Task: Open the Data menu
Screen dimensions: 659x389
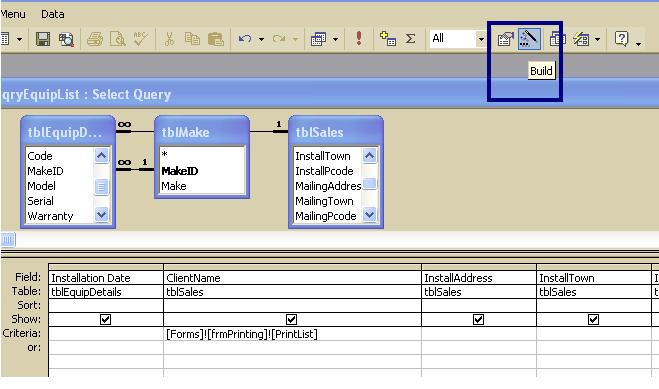Action: [x=53, y=14]
